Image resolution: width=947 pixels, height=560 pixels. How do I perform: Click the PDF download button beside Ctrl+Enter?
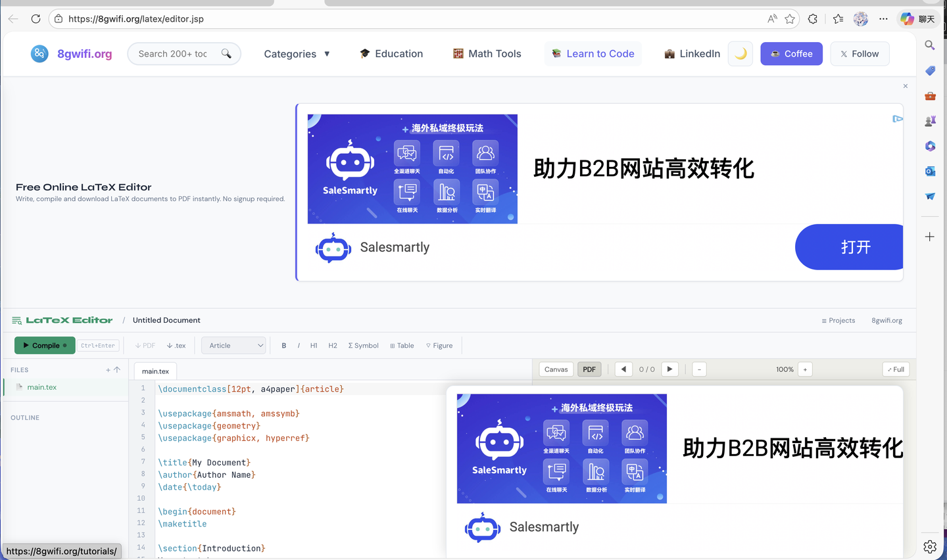pos(145,346)
